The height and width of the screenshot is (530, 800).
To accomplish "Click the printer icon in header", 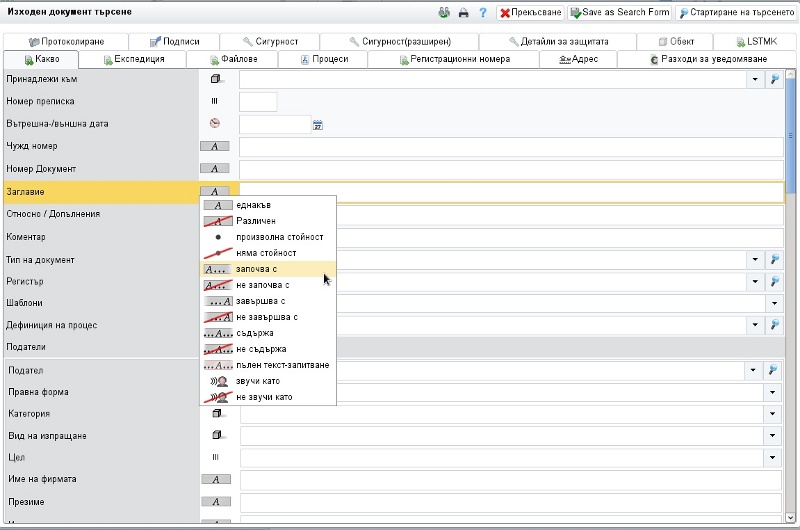I will click(463, 13).
